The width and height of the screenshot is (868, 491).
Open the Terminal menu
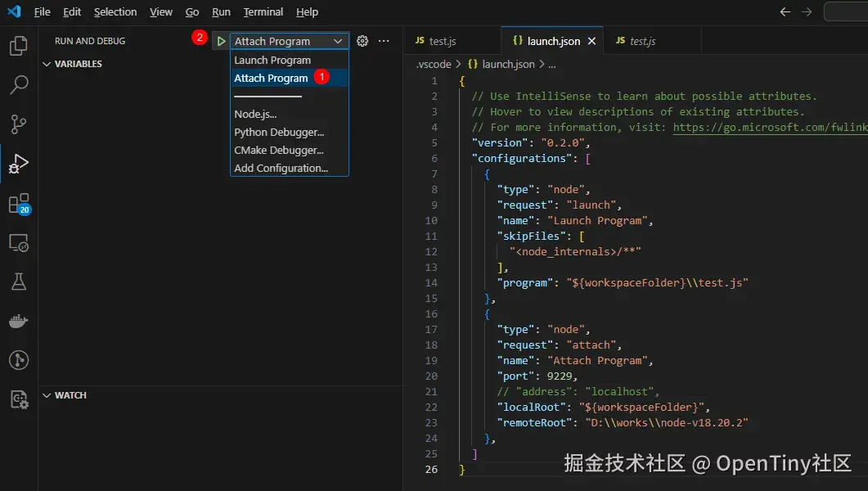point(263,11)
